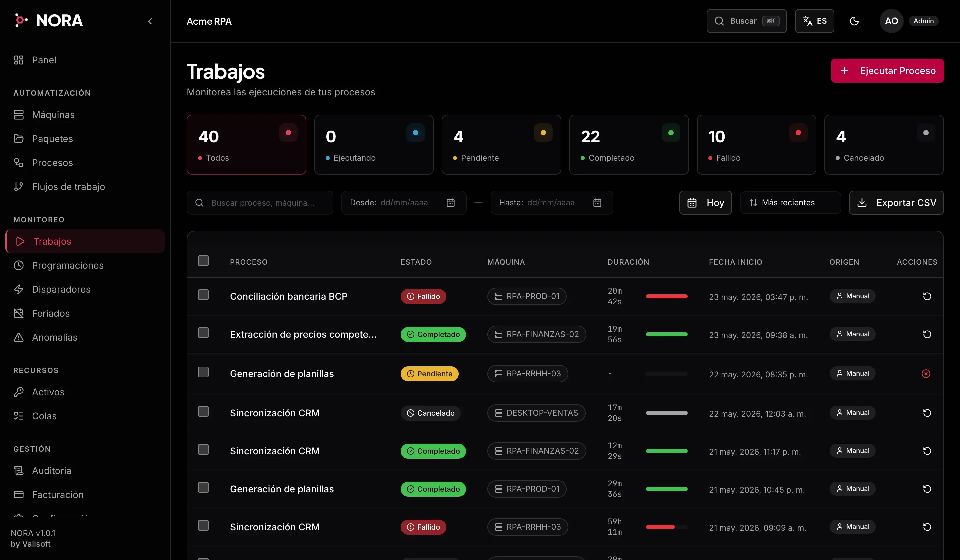Sort by FECHA INICIO column header
960x560 pixels.
(735, 262)
